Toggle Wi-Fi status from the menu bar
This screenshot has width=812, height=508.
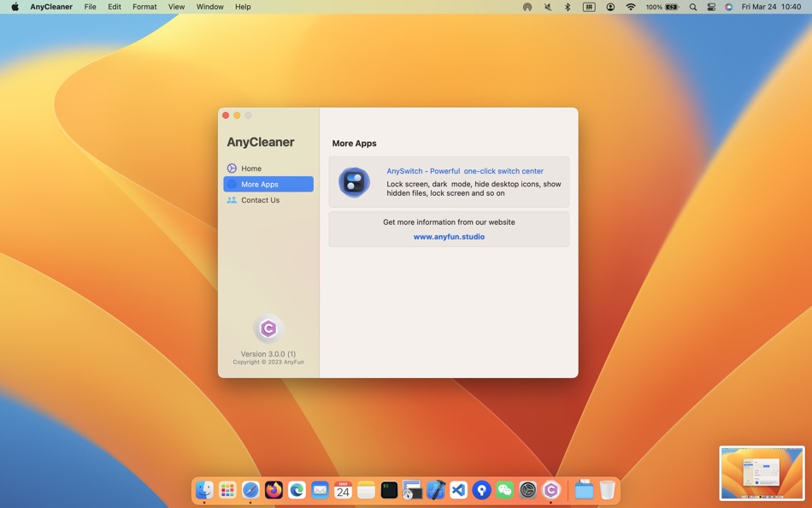coord(630,7)
